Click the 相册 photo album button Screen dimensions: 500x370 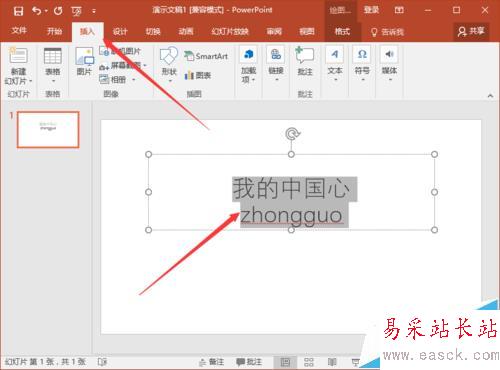tap(113, 79)
